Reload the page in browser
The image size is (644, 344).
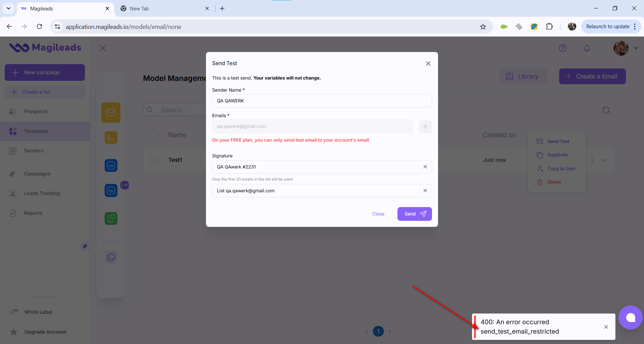click(40, 27)
